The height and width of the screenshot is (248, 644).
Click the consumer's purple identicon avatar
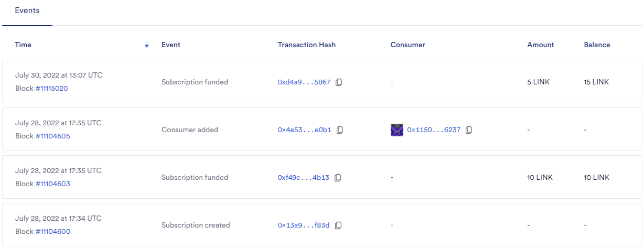point(397,130)
